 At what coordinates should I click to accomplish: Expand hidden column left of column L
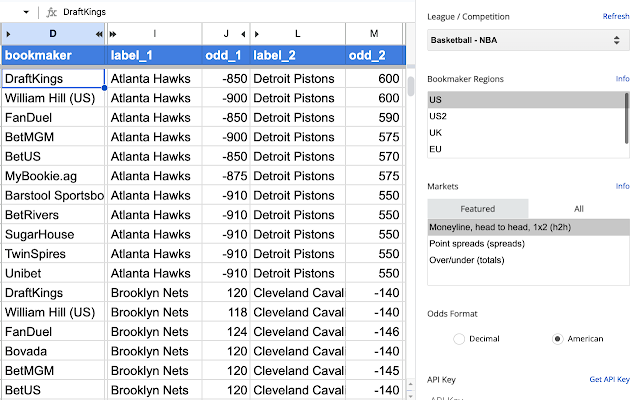pos(257,34)
